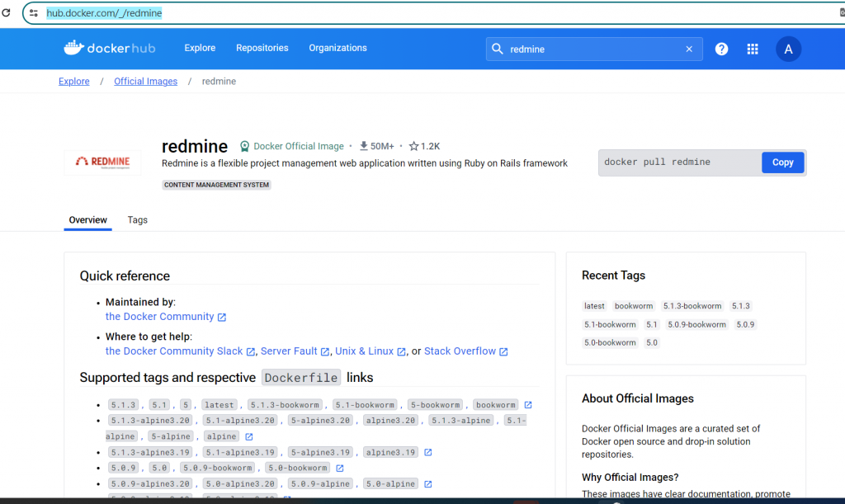Click the Explore breadcrumb link

click(73, 82)
